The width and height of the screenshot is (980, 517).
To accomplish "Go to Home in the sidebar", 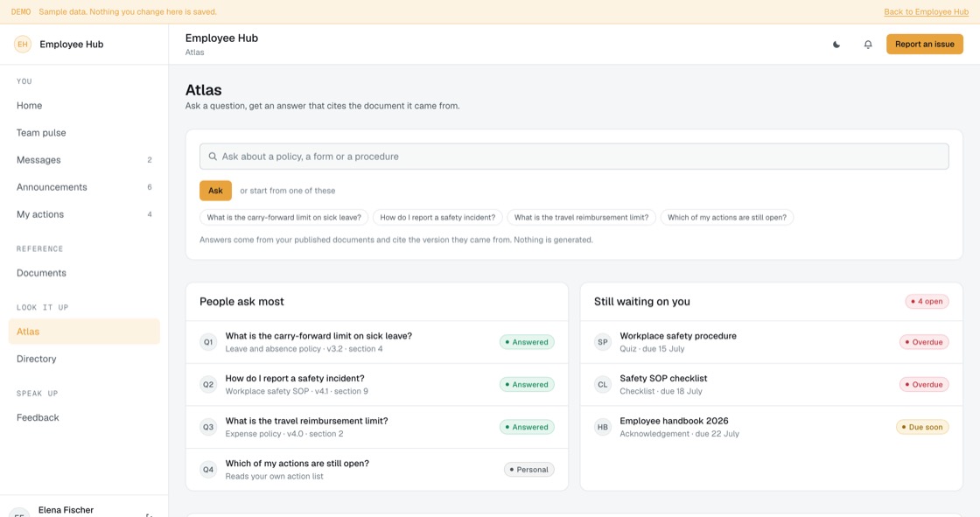I will (x=84, y=106).
